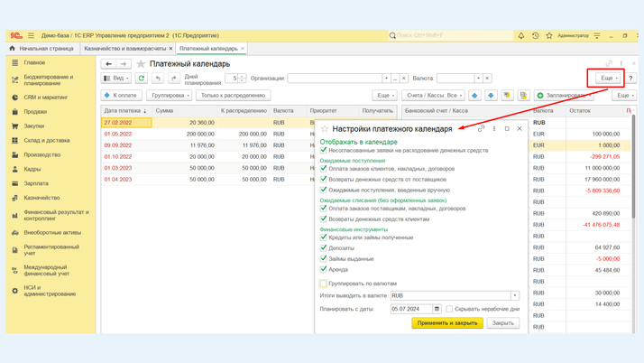
Task: Enable Группировать по валютам checkbox
Action: (x=324, y=284)
